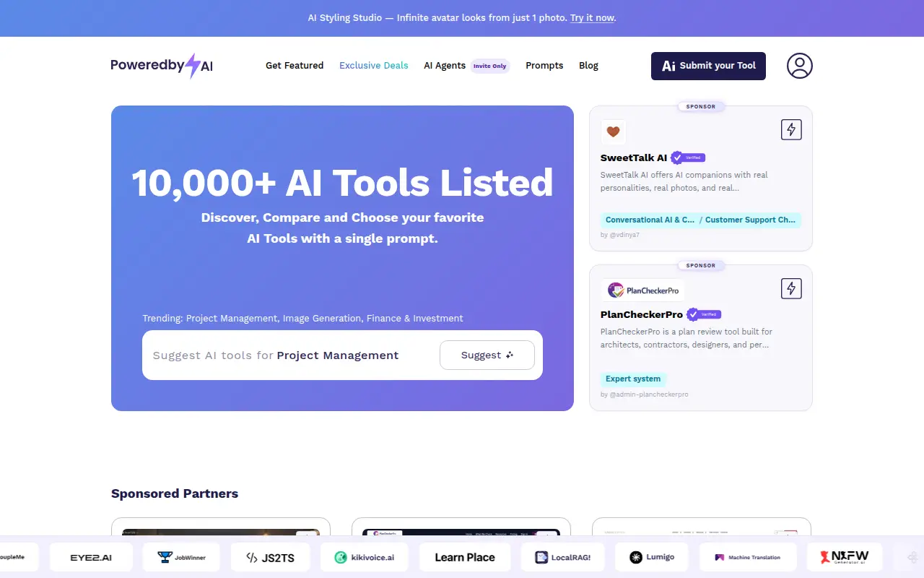Viewport: 924px width, 578px height.
Task: Click the Suggest button
Action: [487, 355]
